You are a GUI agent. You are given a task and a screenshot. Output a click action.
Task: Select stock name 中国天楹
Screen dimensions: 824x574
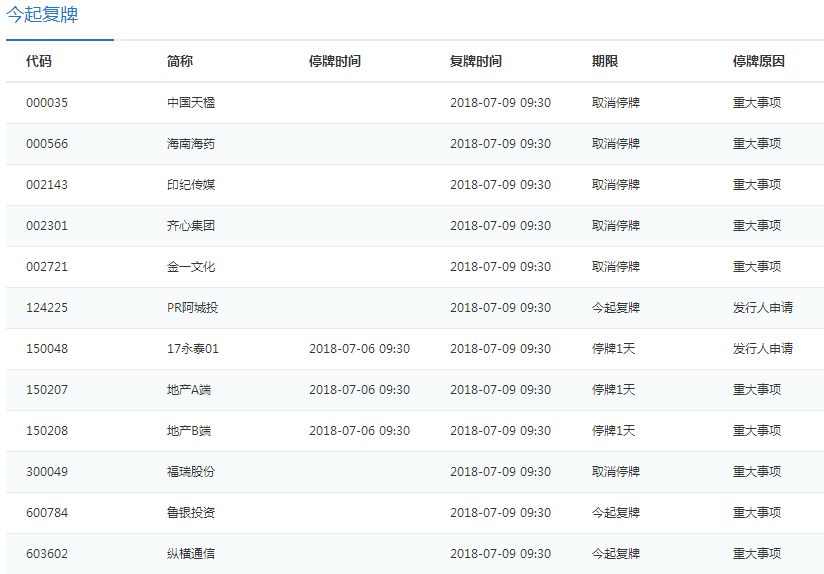pyautogui.click(x=191, y=103)
